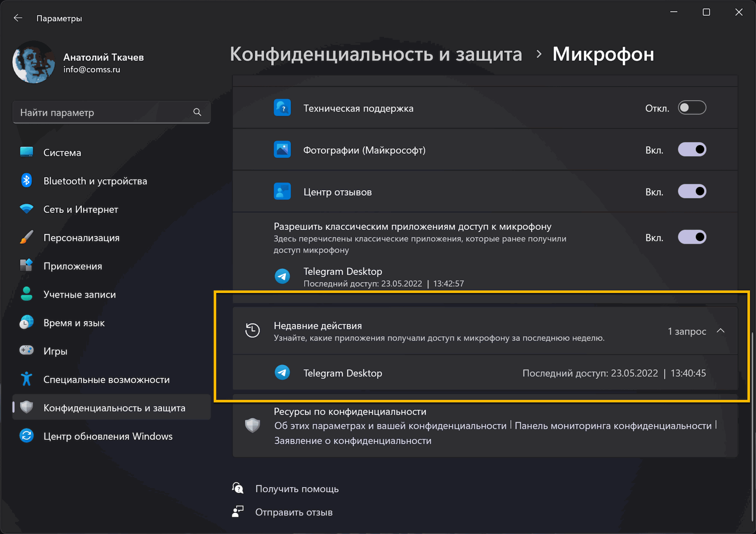Click the Bluetooth icon in the sidebar
The image size is (756, 534).
[27, 181]
